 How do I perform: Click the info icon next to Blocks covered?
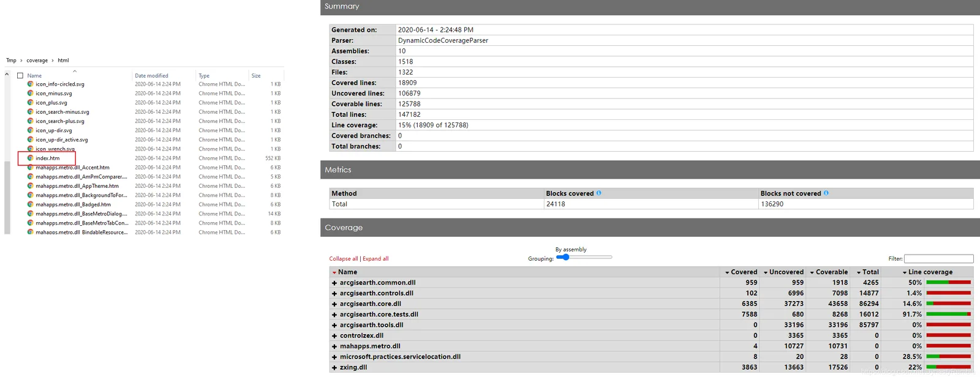[598, 193]
